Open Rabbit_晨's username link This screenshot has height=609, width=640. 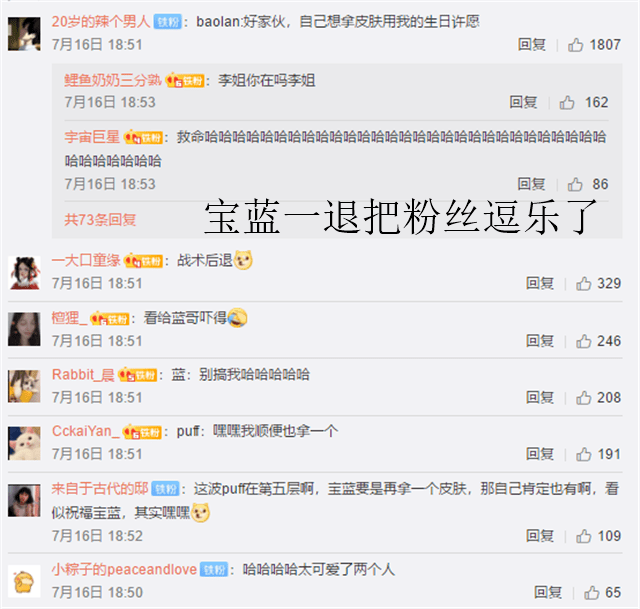tap(83, 374)
